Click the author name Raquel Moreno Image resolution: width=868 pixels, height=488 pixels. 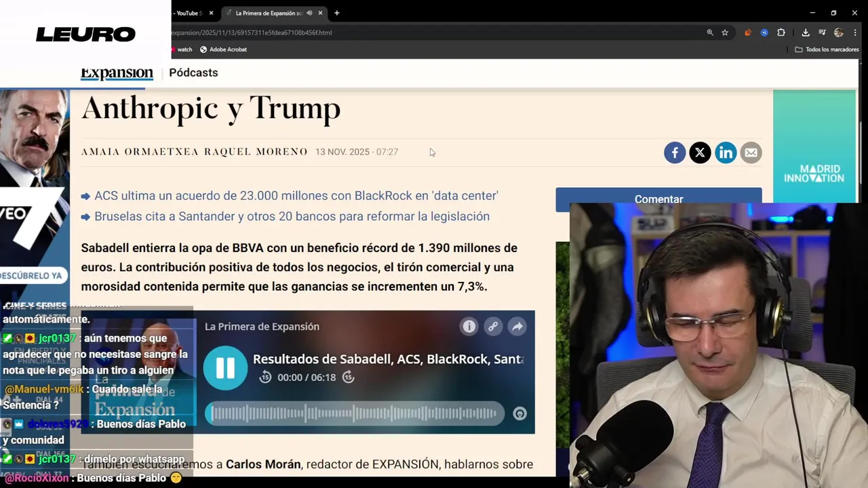(x=256, y=152)
